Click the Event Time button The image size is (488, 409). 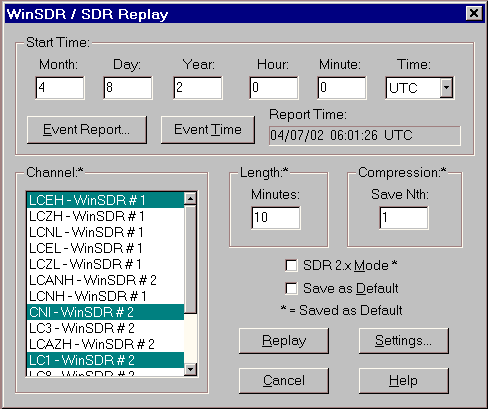(x=208, y=130)
